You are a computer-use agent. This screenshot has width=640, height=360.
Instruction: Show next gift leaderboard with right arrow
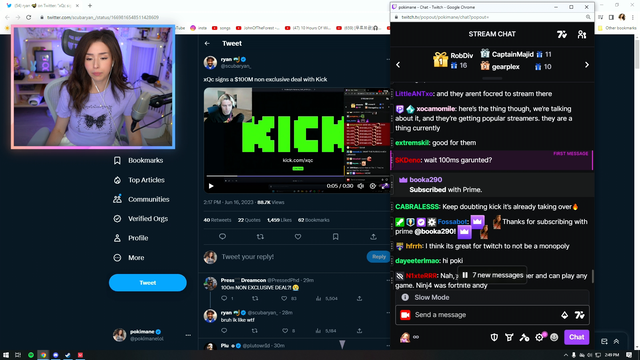pos(587,65)
